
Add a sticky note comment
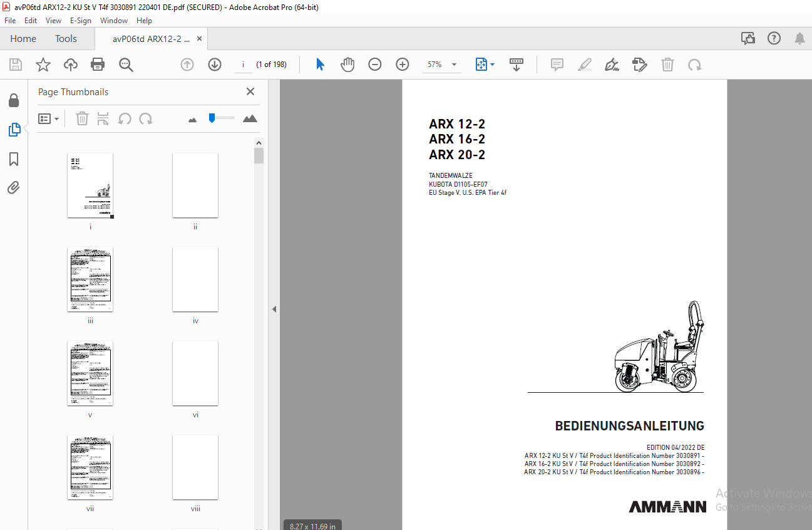tap(557, 65)
